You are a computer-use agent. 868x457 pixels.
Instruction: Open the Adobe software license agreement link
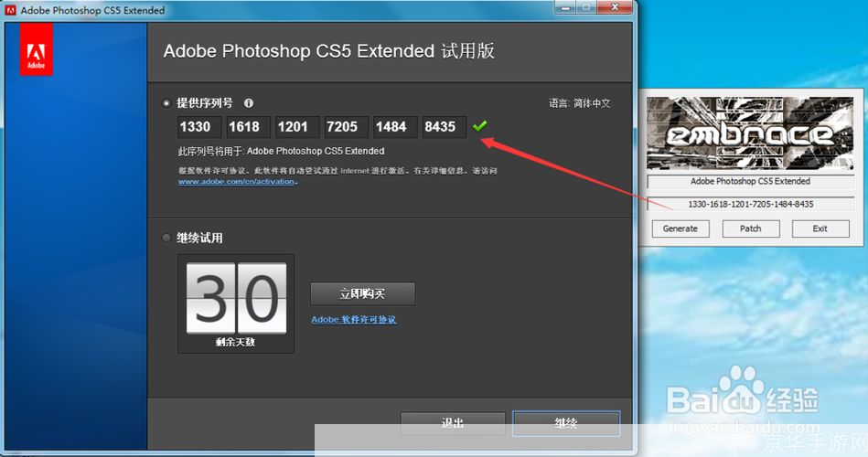354,320
